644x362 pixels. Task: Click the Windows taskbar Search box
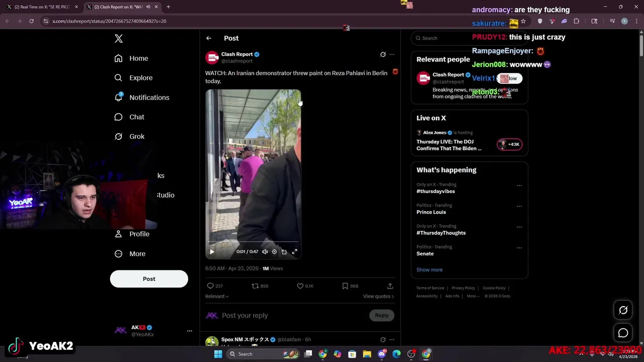click(x=263, y=354)
